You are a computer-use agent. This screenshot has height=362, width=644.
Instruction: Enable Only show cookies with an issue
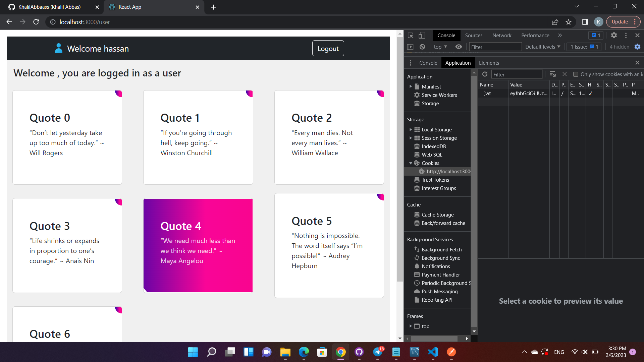tap(576, 74)
